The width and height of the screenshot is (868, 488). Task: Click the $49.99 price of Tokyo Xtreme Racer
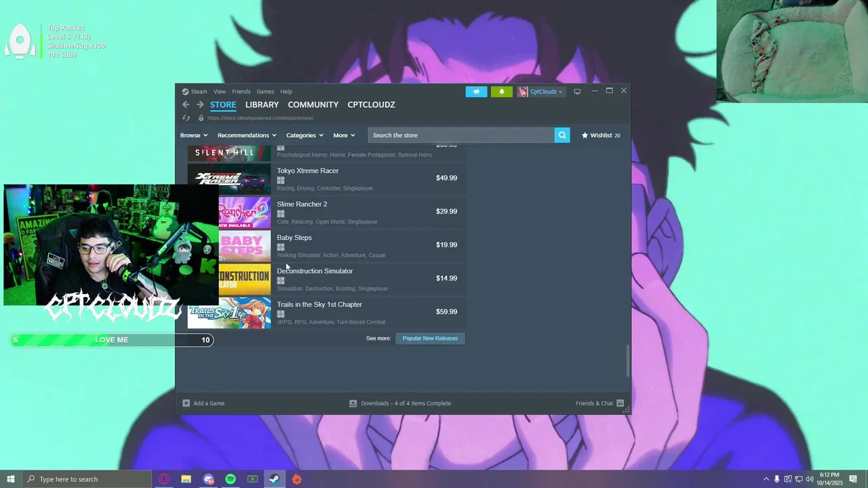point(446,178)
